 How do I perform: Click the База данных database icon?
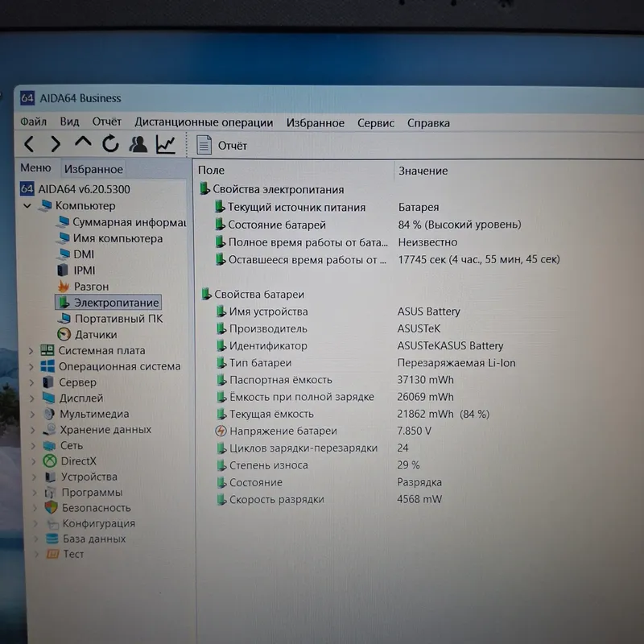click(52, 539)
